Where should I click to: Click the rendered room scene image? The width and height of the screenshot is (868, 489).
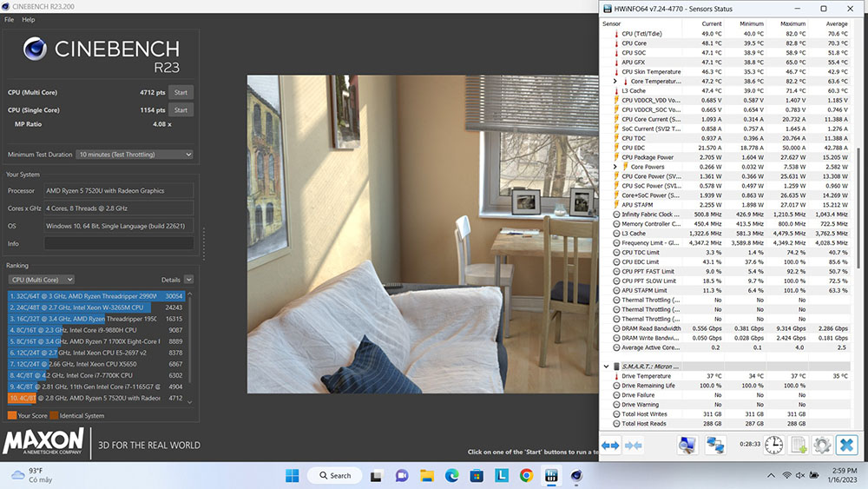(x=423, y=235)
